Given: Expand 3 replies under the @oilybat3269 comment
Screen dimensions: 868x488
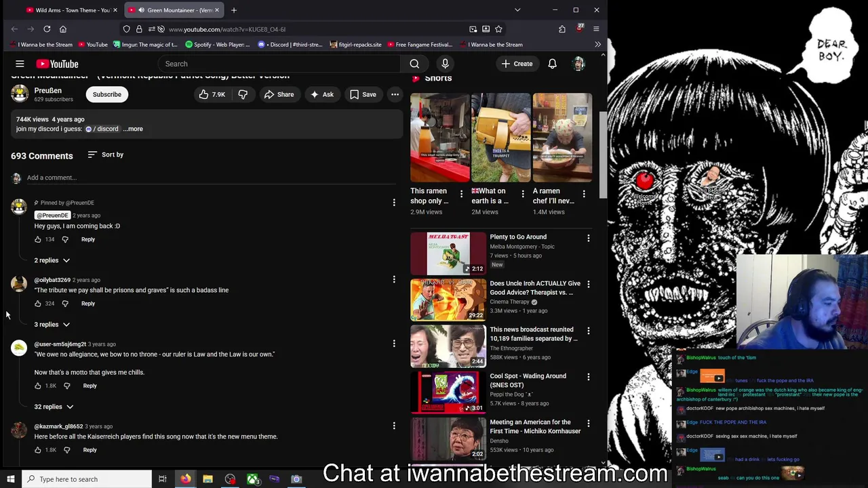Looking at the screenshot, I should pyautogui.click(x=52, y=325).
